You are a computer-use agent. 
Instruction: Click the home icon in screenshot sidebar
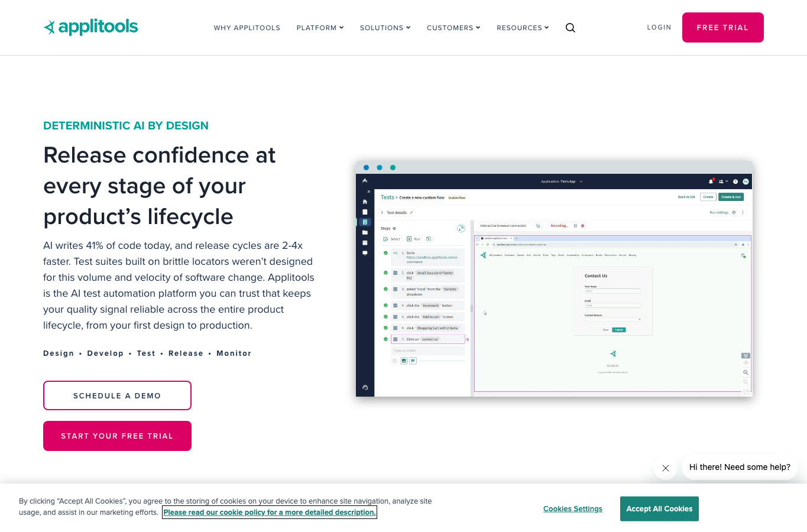pos(365,202)
